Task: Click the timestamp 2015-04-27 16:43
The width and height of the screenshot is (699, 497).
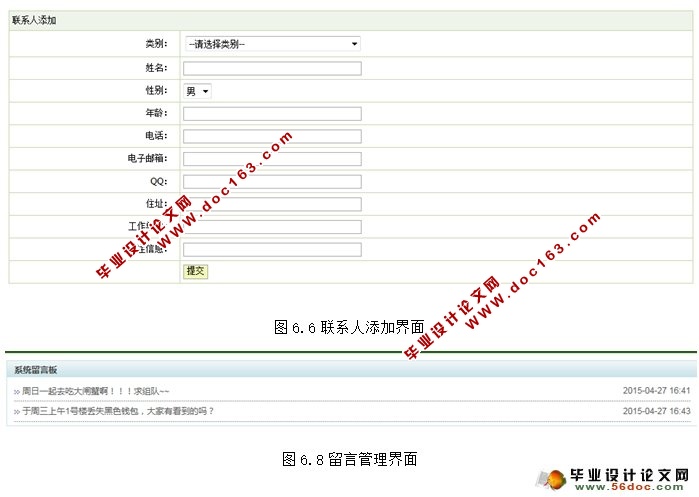Action: pos(656,411)
